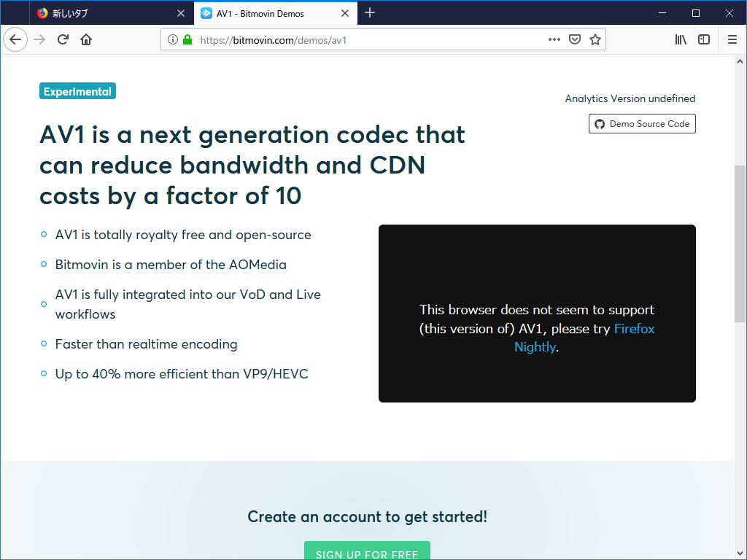Viewport: 747px width, 560px height.
Task: Click the GitHub icon on Demo Source Code
Action: (x=600, y=123)
